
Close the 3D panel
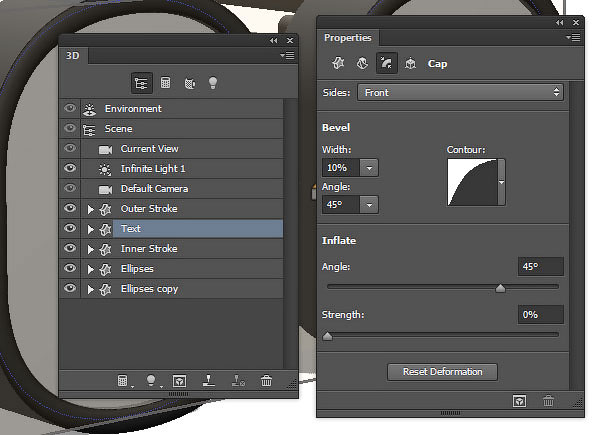[290, 41]
